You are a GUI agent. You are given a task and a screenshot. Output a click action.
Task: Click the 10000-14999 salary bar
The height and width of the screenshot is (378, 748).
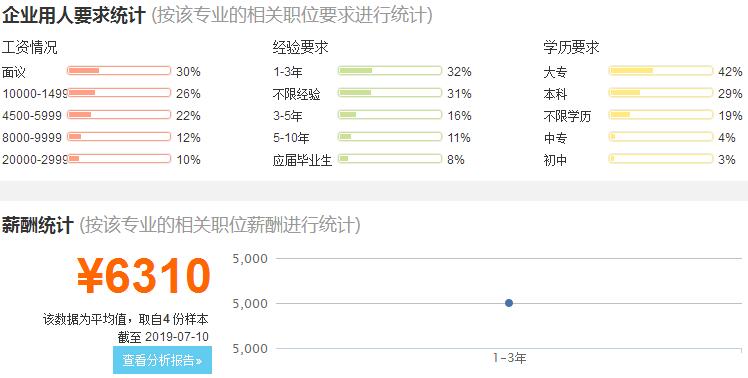pyautogui.click(x=119, y=93)
